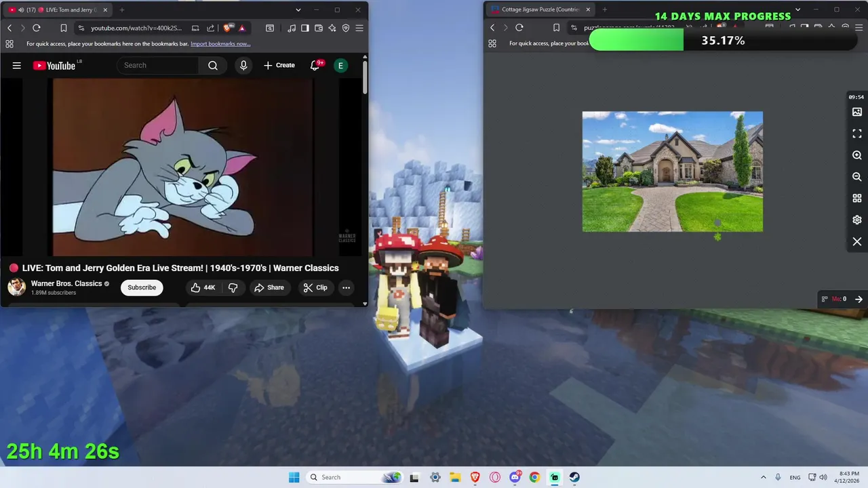Select the Cottage Jigsaw Puzzle tab
The width and height of the screenshot is (868, 488).
pos(541,9)
